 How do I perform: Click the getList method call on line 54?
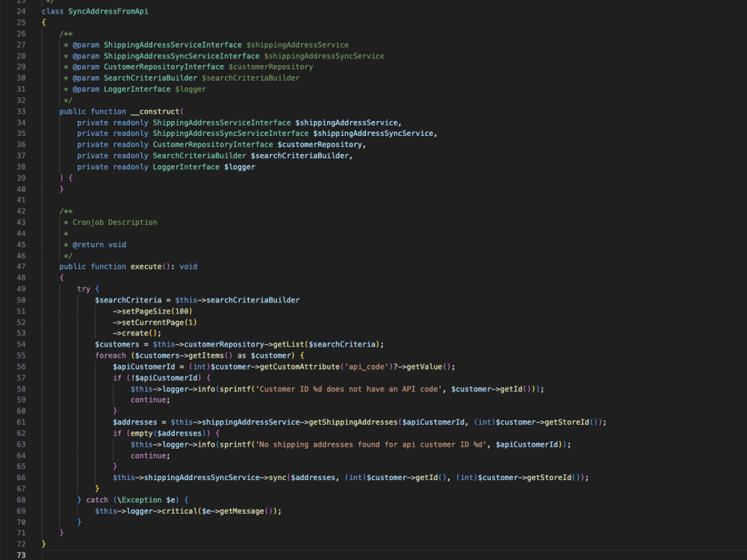[x=288, y=345]
